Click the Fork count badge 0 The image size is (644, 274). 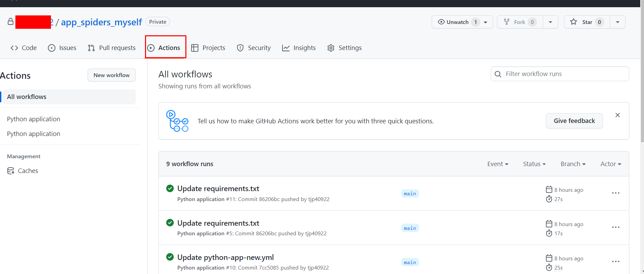532,22
